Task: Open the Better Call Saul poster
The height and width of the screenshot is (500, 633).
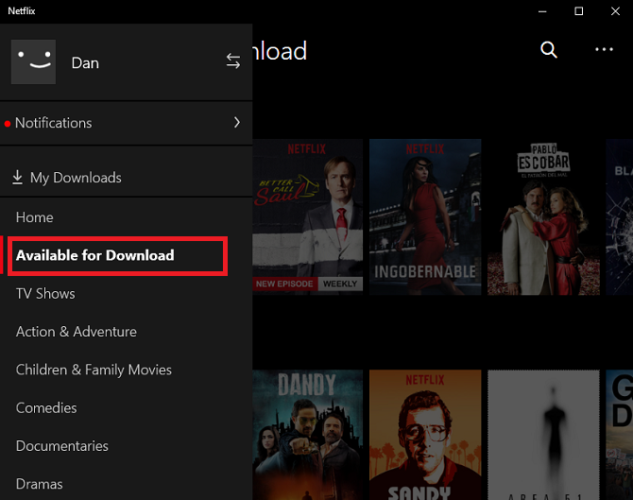Action: pyautogui.click(x=308, y=217)
